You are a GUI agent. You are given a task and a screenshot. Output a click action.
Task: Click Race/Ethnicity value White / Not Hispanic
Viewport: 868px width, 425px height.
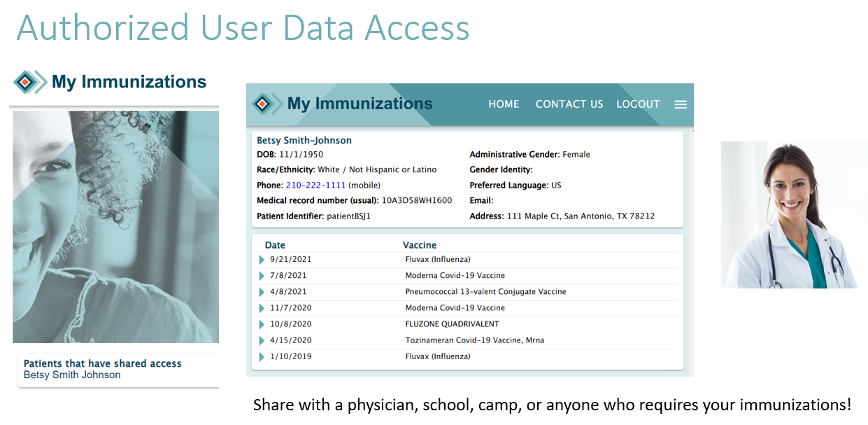click(x=377, y=169)
